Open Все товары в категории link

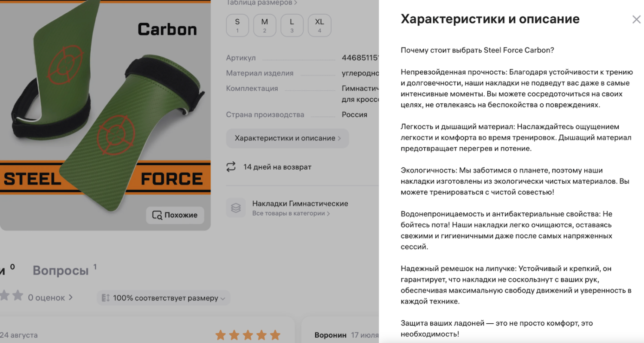point(291,213)
